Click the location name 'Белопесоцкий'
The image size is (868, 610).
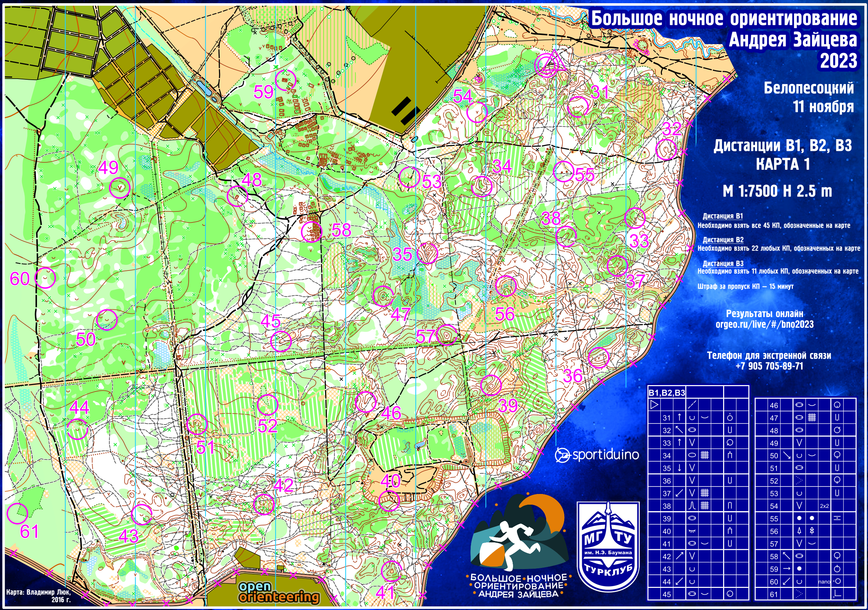pos(809,88)
